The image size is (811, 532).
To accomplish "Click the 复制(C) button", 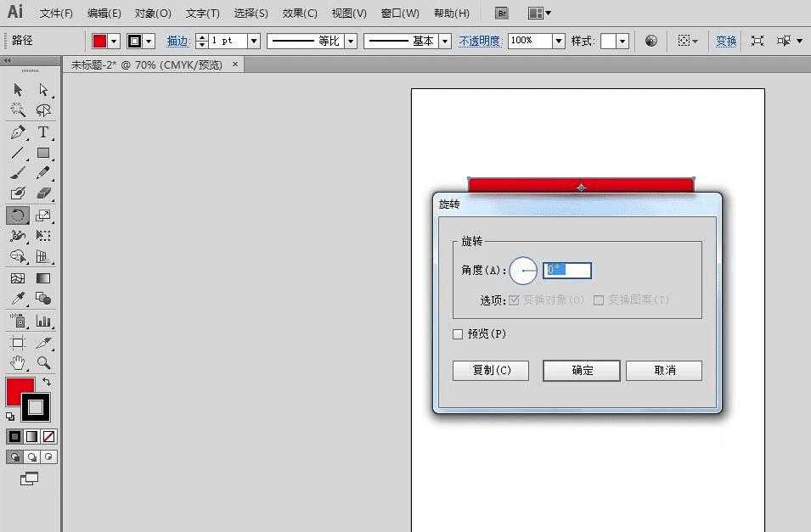I will pyautogui.click(x=491, y=371).
